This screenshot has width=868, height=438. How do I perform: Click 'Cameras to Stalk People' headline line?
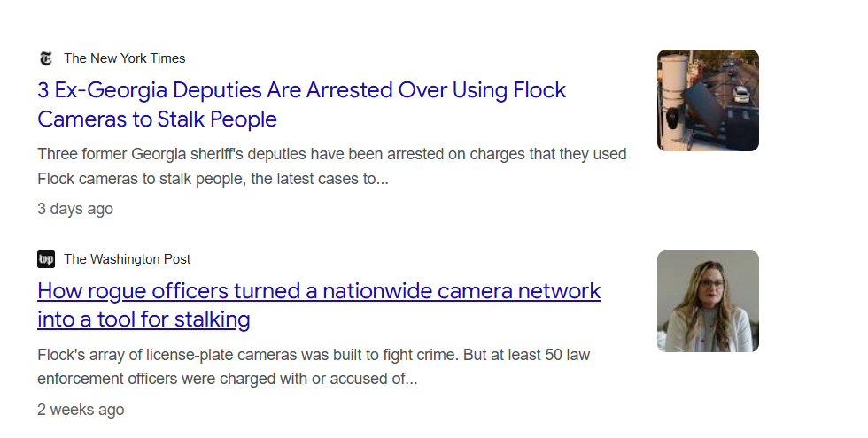158,119
